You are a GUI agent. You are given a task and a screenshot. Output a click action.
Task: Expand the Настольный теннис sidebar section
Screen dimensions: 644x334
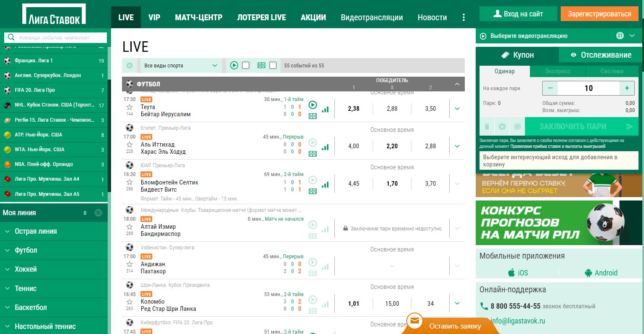54,326
